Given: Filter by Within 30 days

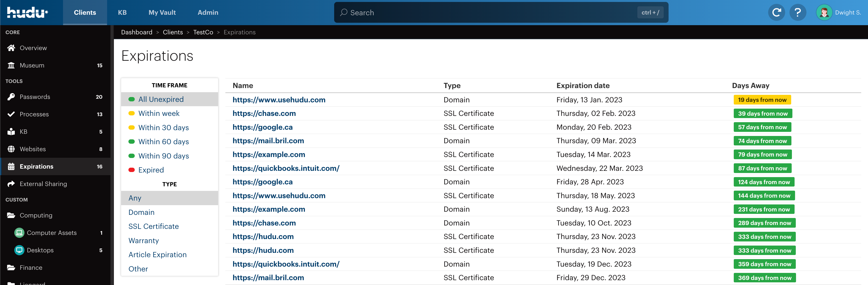Looking at the screenshot, I should click(x=169, y=127).
